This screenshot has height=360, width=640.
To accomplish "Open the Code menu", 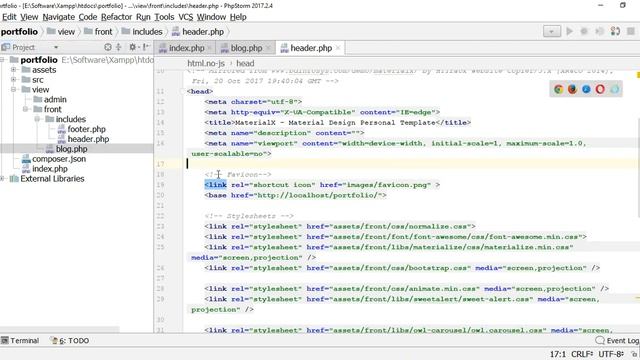I will point(88,17).
